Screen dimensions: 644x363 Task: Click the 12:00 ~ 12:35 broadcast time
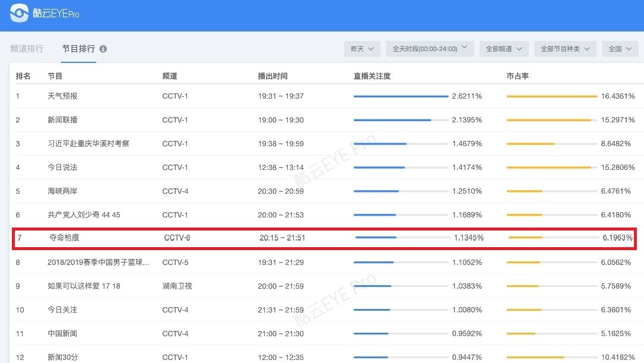click(281, 357)
